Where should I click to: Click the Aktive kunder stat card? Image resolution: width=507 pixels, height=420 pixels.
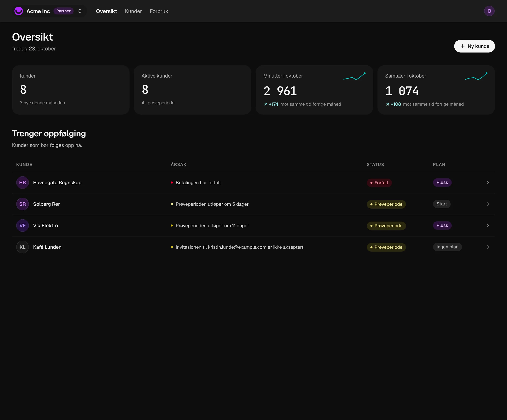coord(192,90)
